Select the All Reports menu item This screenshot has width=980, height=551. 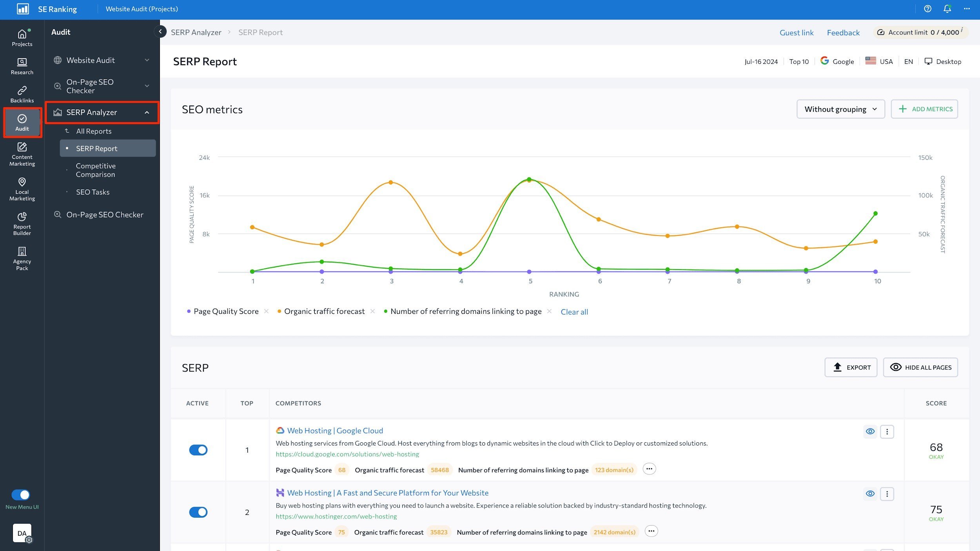click(94, 131)
